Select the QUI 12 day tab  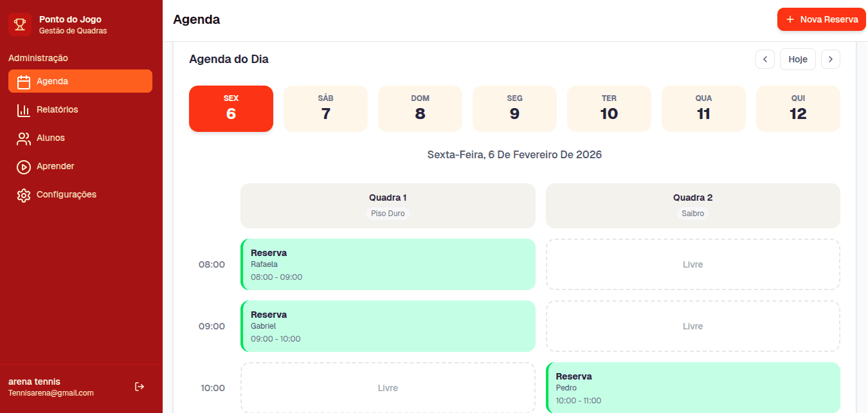click(798, 108)
